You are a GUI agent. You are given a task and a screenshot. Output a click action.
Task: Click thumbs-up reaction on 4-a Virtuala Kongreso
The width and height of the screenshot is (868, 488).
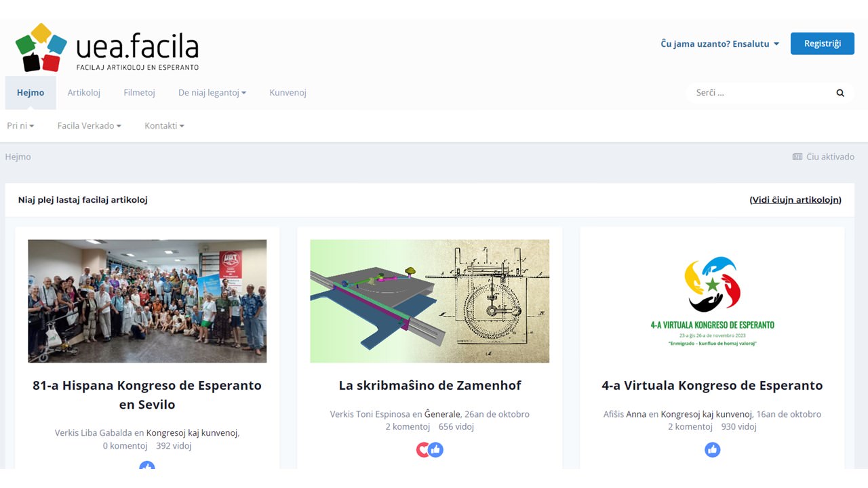point(712,449)
